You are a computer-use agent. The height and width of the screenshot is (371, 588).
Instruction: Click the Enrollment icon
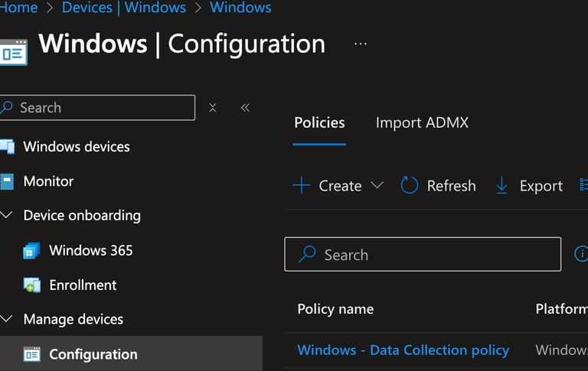pos(32,285)
